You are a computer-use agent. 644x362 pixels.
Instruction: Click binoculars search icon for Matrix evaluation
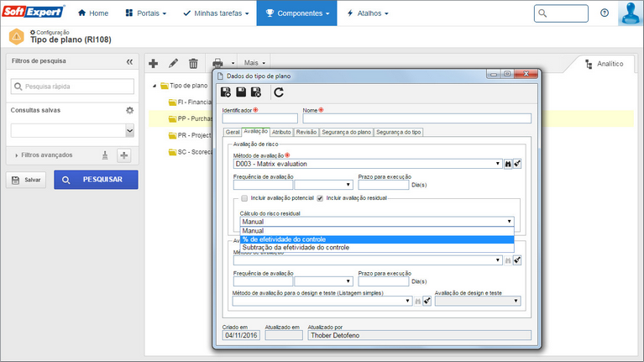point(508,164)
